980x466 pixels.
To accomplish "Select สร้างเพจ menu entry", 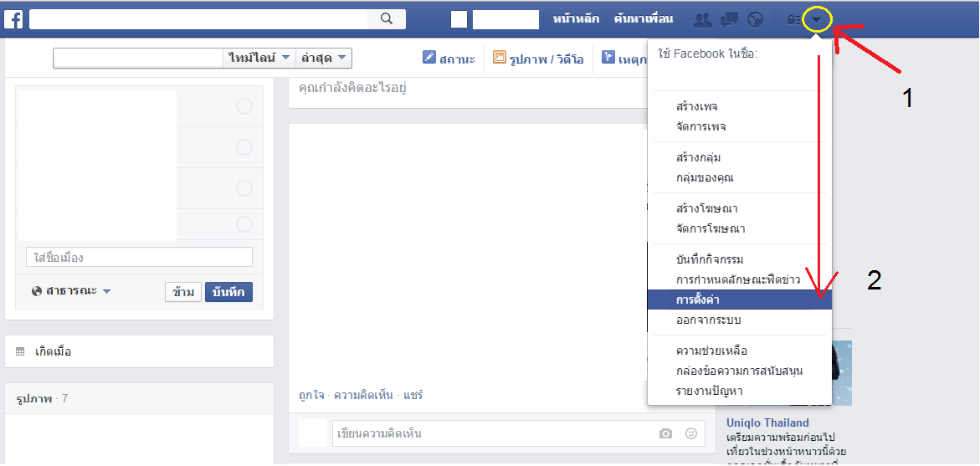I will pyautogui.click(x=696, y=106).
